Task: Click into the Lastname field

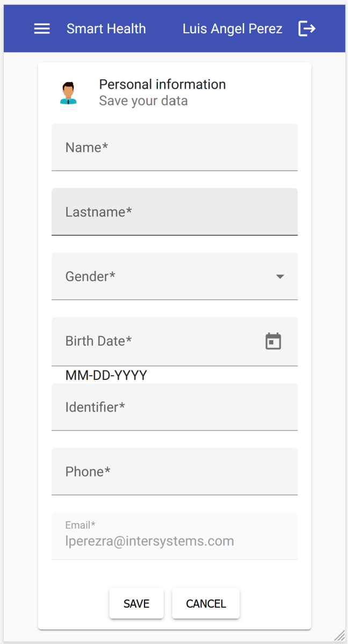Action: tap(175, 212)
